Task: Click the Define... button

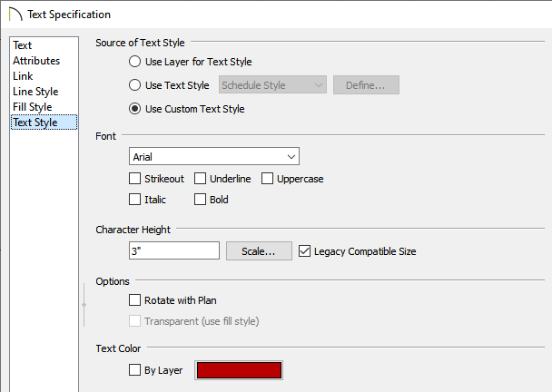Action: pos(366,85)
